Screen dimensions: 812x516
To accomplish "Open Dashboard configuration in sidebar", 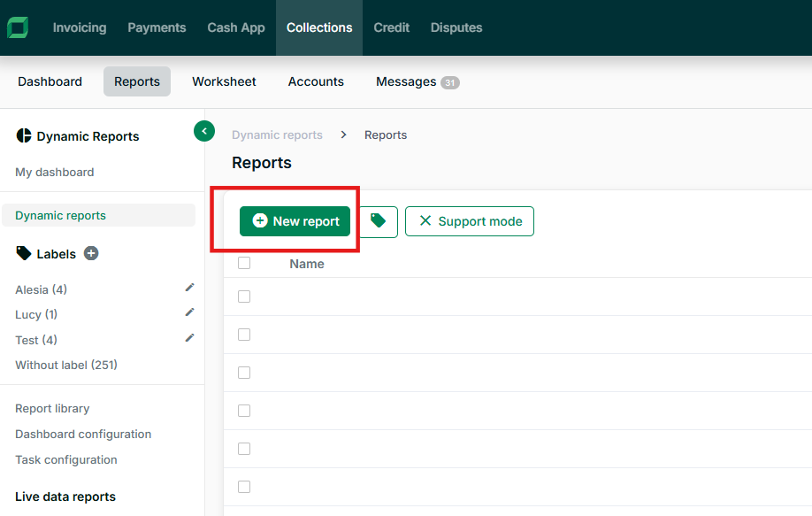I will pyautogui.click(x=83, y=435).
